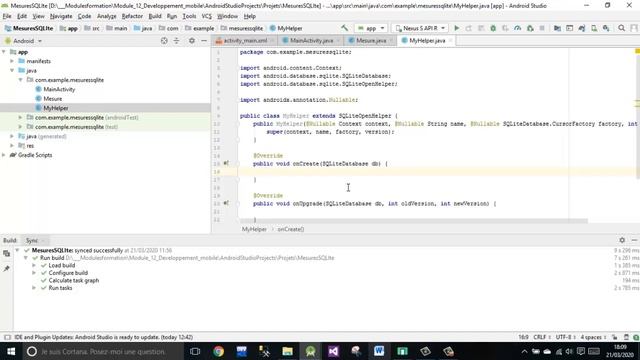The width and height of the screenshot is (640, 360).
Task: Click the CRLF line separator widget
Action: click(x=542, y=337)
